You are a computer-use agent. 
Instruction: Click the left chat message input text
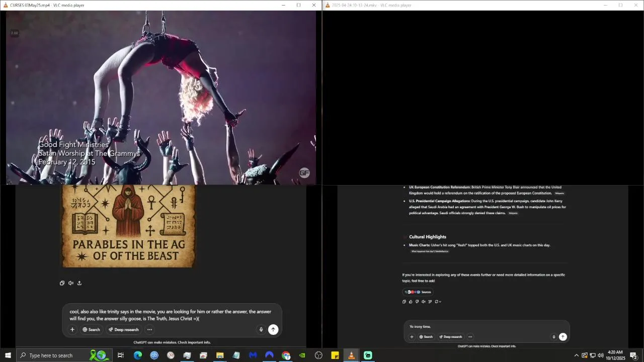tap(171, 315)
